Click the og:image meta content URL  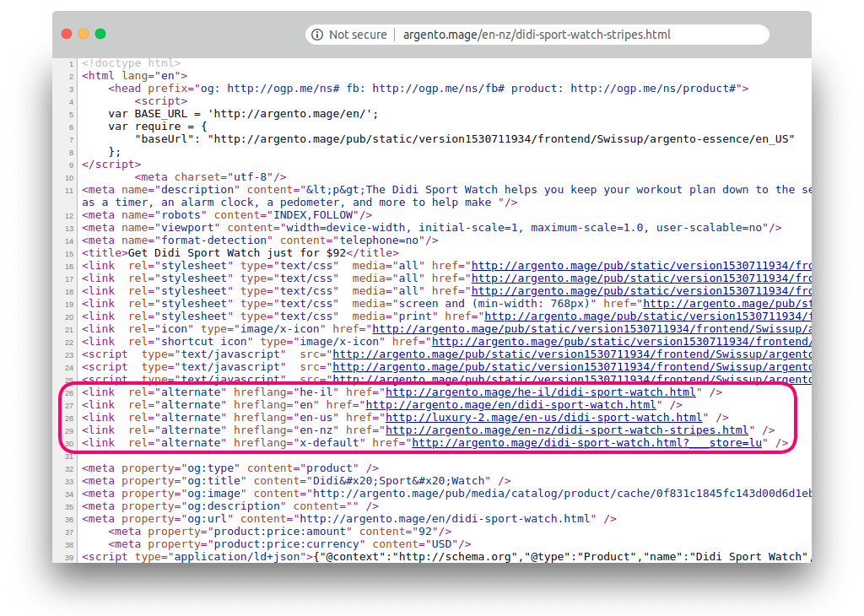pyautogui.click(x=562, y=494)
